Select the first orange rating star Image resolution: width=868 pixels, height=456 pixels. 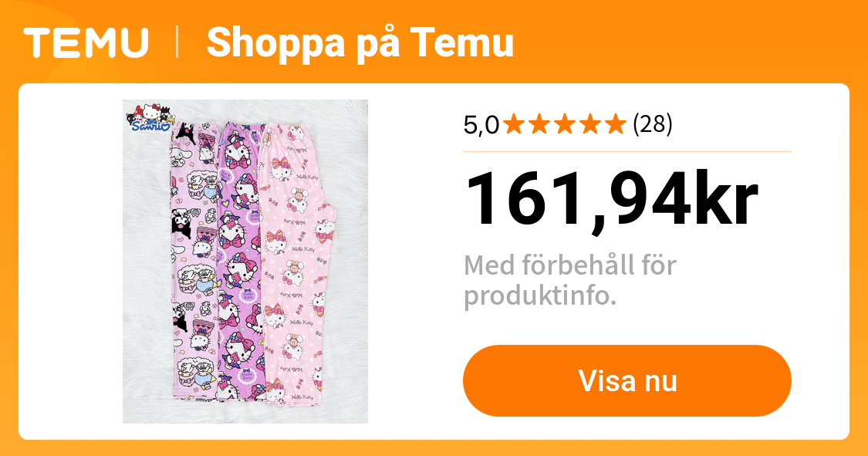[x=514, y=123]
